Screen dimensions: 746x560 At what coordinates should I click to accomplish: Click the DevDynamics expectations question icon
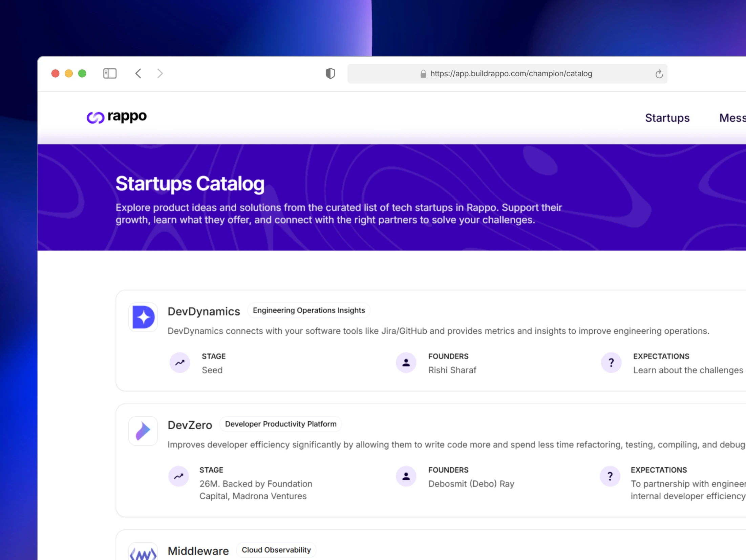coord(611,363)
